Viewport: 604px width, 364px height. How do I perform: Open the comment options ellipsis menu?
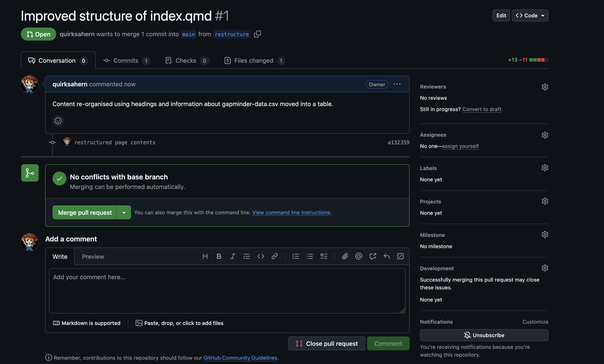tap(397, 84)
